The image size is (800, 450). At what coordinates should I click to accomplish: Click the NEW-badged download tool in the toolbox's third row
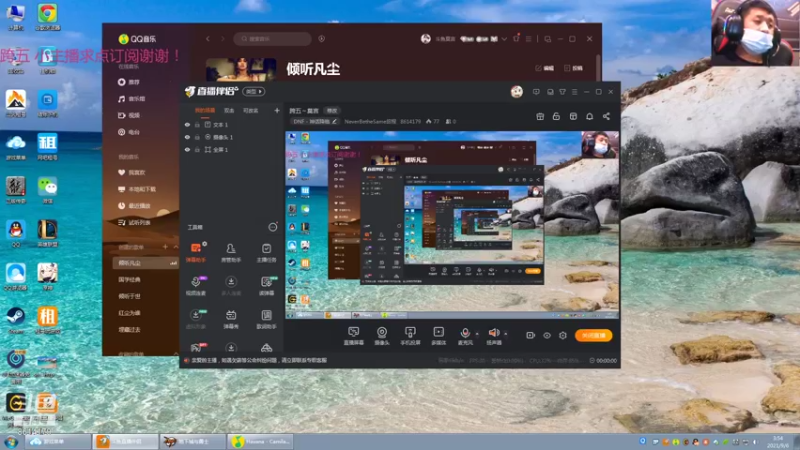pyautogui.click(x=196, y=319)
